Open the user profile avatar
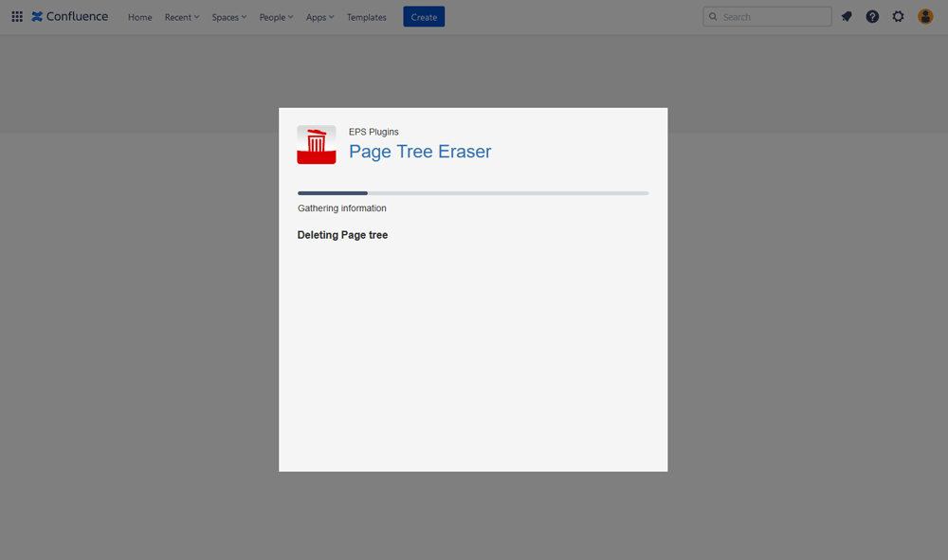 point(925,17)
